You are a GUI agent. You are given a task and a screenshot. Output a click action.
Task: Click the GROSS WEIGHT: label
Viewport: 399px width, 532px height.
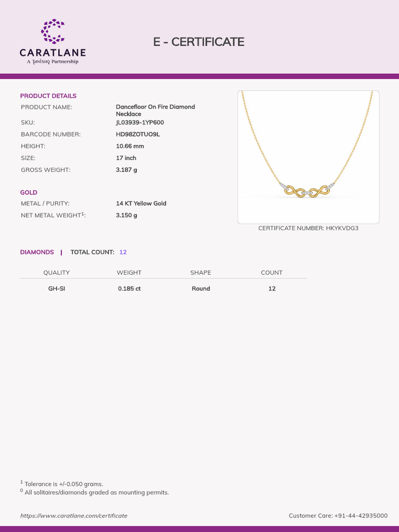coord(46,170)
